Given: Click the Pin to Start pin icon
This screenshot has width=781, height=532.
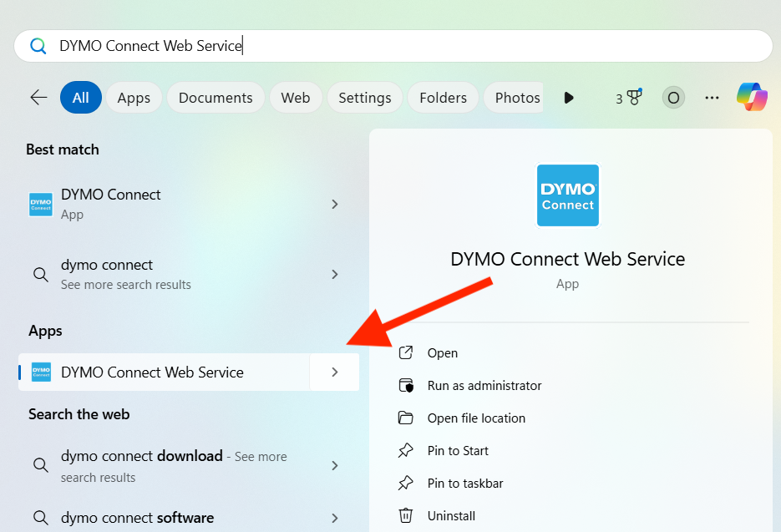Looking at the screenshot, I should point(405,450).
